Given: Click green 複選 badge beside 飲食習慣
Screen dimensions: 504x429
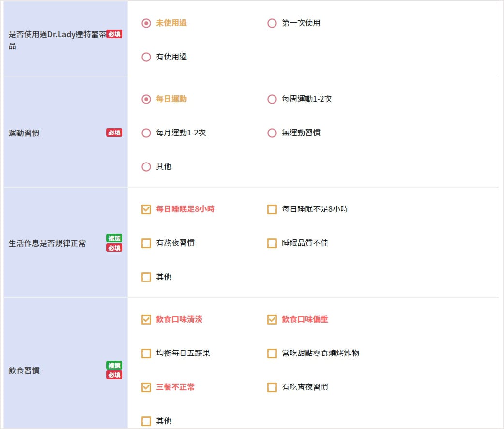Looking at the screenshot, I should (x=114, y=365).
